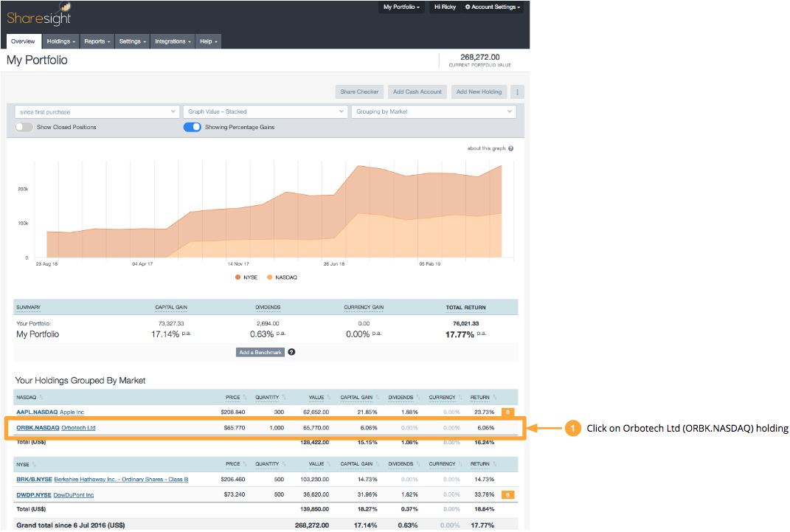
Task: Open the Holdings menu tab
Action: [60, 41]
